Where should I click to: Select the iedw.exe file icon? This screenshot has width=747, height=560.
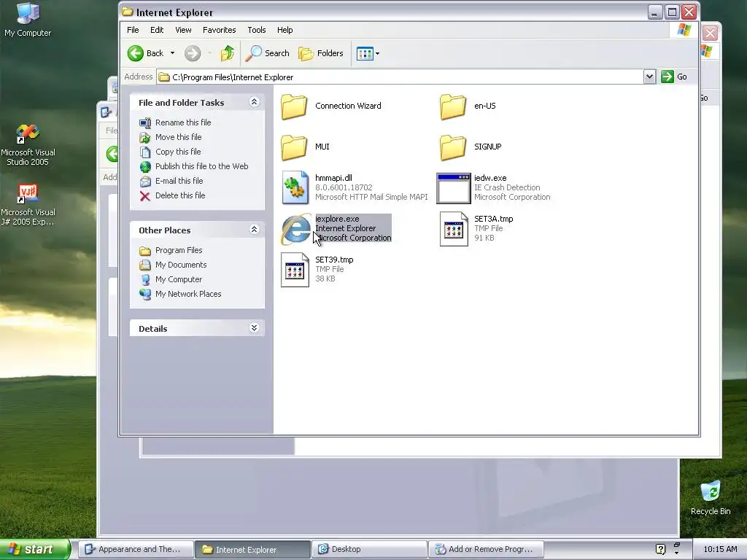(454, 188)
